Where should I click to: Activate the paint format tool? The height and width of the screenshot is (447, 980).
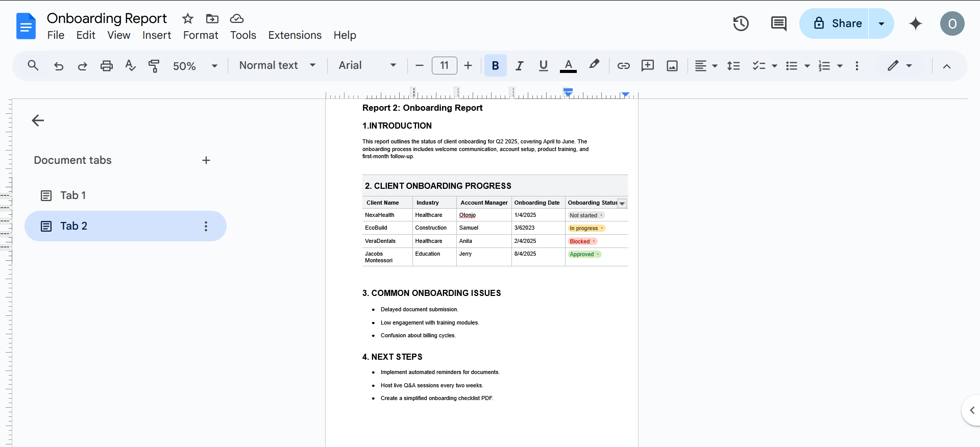tap(154, 65)
